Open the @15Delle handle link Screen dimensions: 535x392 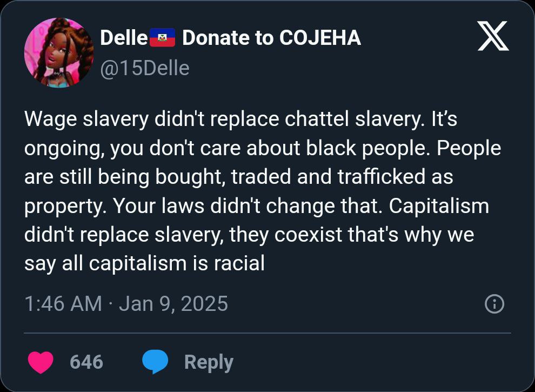click(144, 68)
